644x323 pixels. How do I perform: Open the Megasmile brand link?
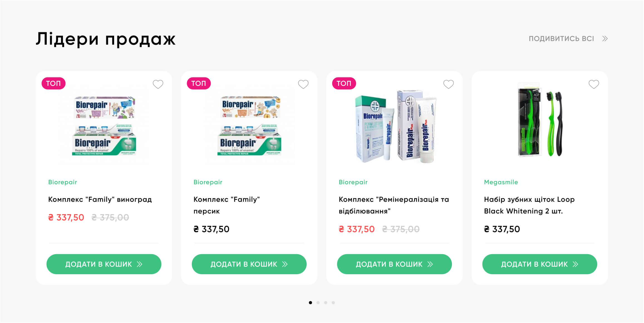[501, 182]
